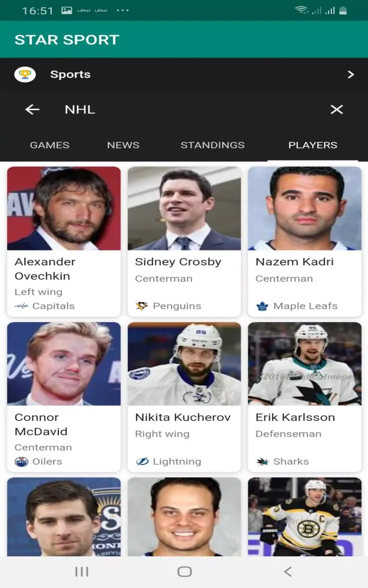Image resolution: width=368 pixels, height=588 pixels.
Task: Open the News tab
Action: coord(123,145)
